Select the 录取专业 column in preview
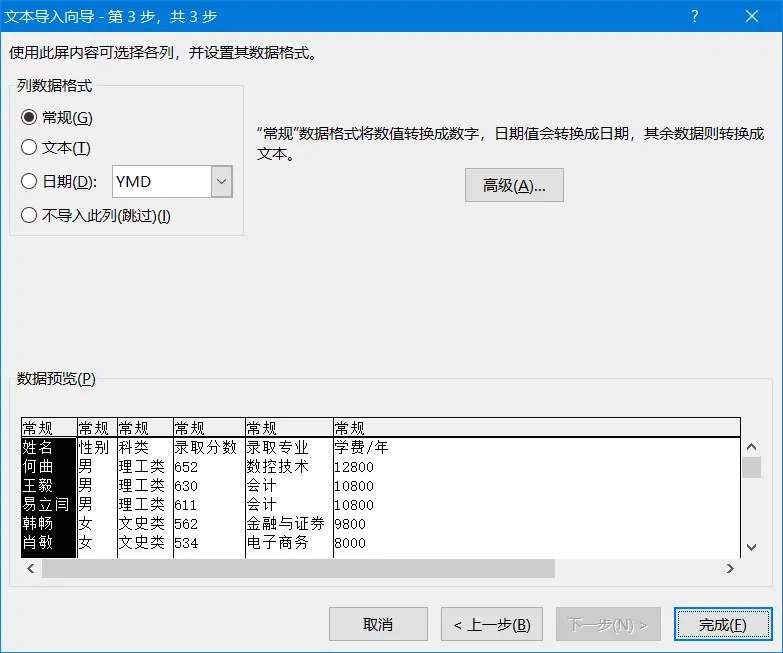The image size is (783, 653). (277, 447)
